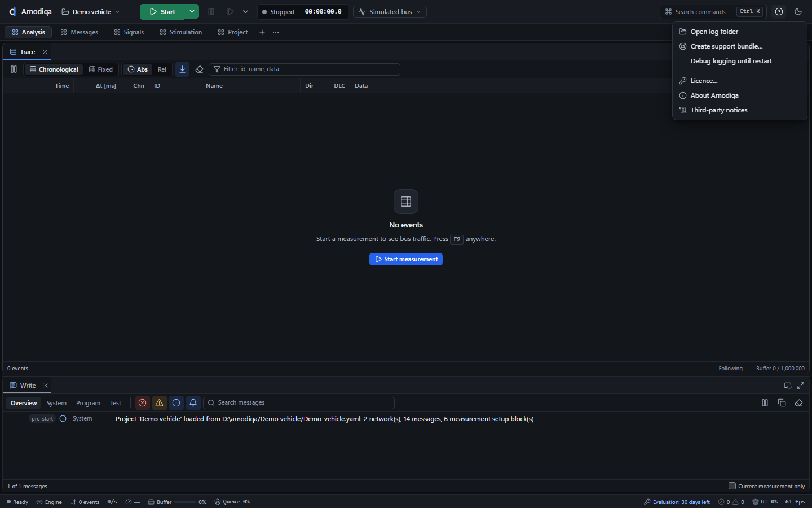Toggle dark mode moon icon
812x508 pixels.
[x=798, y=12]
